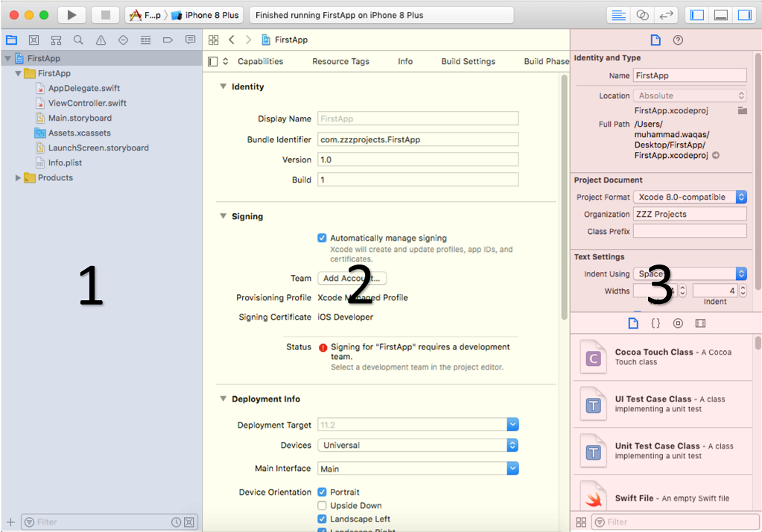Stop the running scheme
This screenshot has width=762, height=532.
(x=106, y=15)
